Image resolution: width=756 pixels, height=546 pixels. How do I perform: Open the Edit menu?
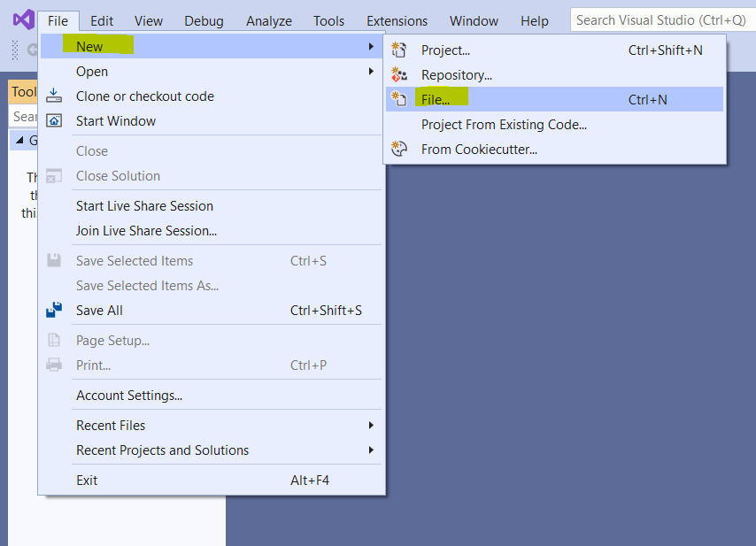tap(102, 20)
